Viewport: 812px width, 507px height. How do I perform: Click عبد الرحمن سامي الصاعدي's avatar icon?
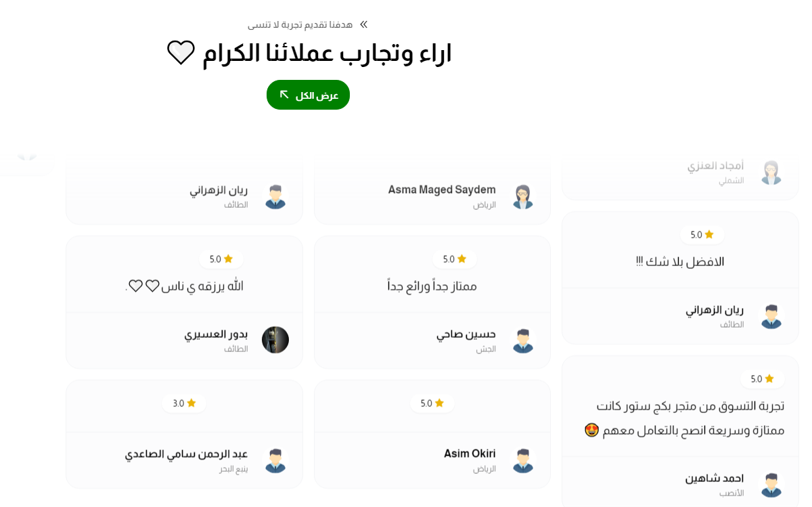[275, 460]
